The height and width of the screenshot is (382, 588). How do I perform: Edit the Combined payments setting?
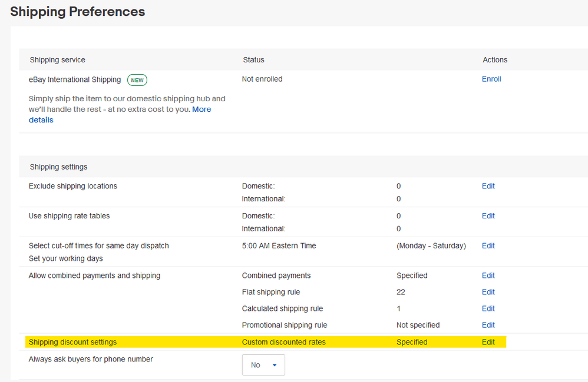(488, 275)
